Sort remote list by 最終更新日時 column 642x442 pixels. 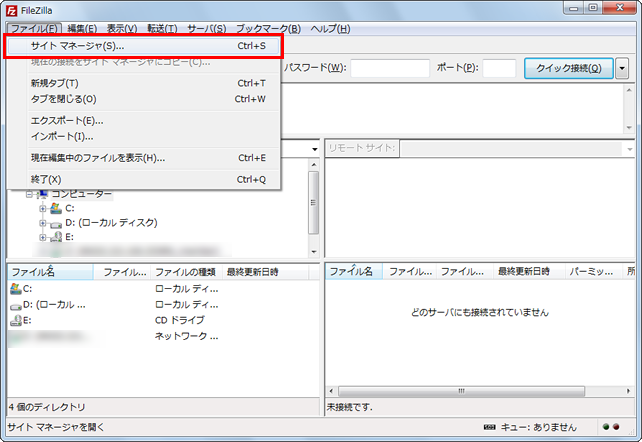tap(529, 272)
